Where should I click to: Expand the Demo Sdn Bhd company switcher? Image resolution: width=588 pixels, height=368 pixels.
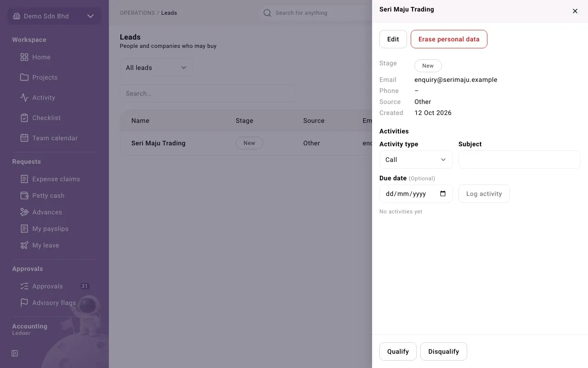tap(54, 16)
